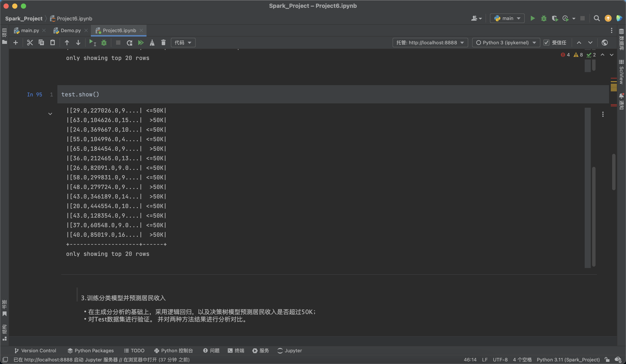Run main configuration with green play
This screenshot has height=364, width=626.
[533, 18]
